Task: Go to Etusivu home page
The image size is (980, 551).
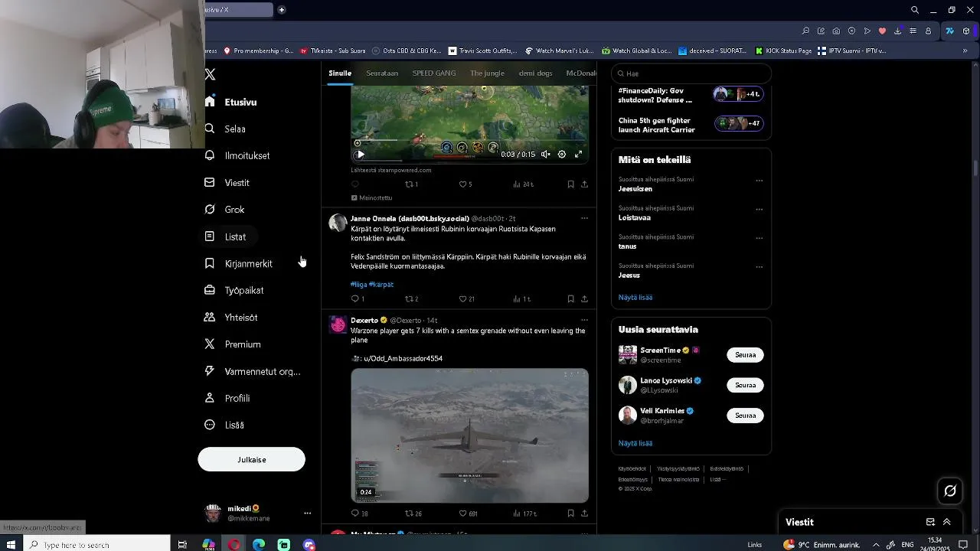Action: point(230,102)
